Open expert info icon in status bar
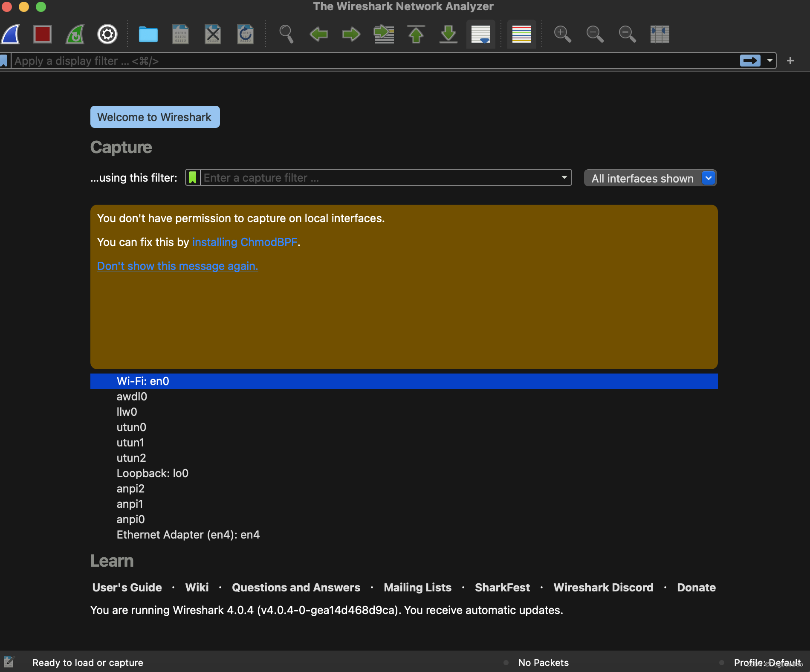 coord(9,662)
